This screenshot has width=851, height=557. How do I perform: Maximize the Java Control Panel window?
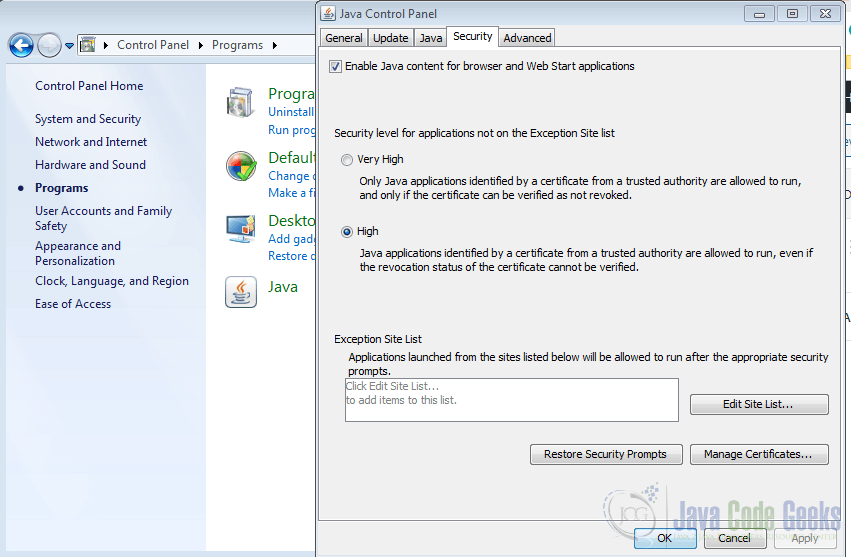(x=792, y=14)
